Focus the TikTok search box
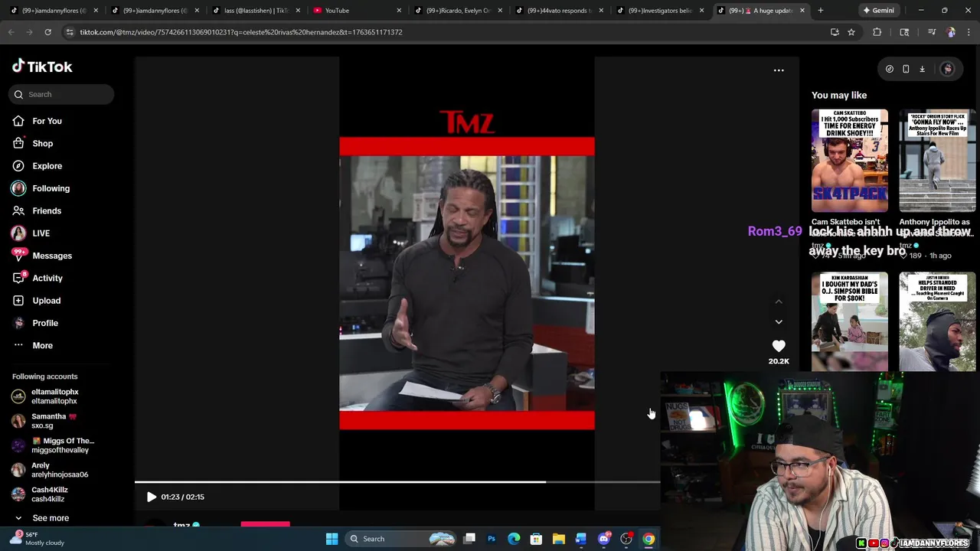The width and height of the screenshot is (980, 551). 61,94
